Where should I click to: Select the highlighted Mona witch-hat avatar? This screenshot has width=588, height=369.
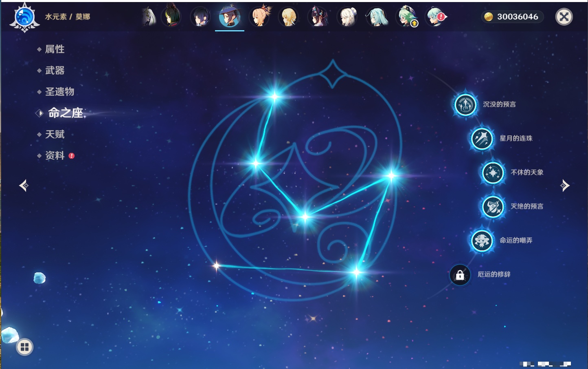click(230, 16)
